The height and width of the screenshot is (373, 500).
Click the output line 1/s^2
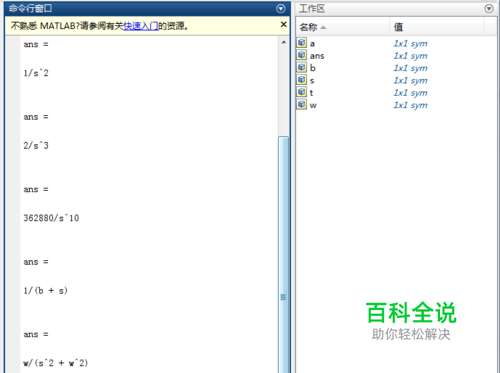36,73
